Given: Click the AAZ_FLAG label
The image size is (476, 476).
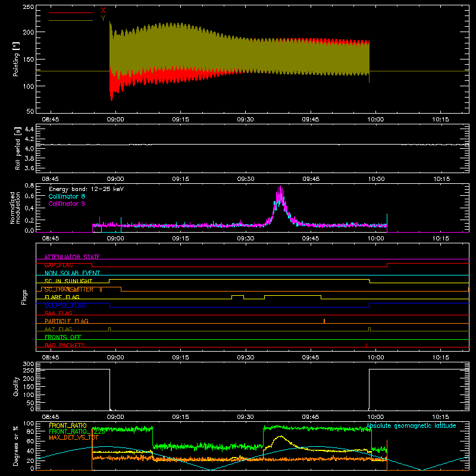Looking at the screenshot, I should pos(58,329).
